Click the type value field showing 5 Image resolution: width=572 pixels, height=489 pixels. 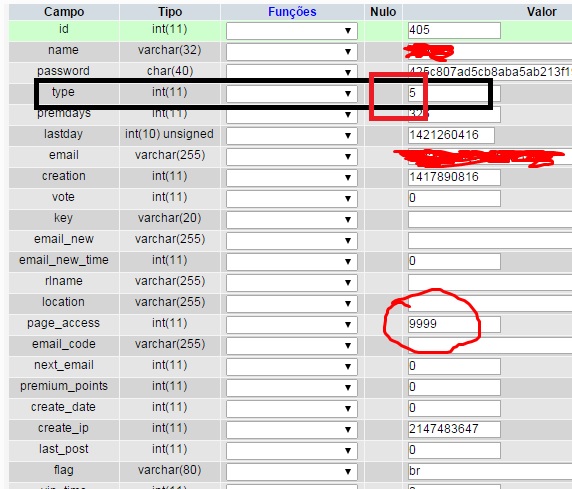click(x=454, y=93)
